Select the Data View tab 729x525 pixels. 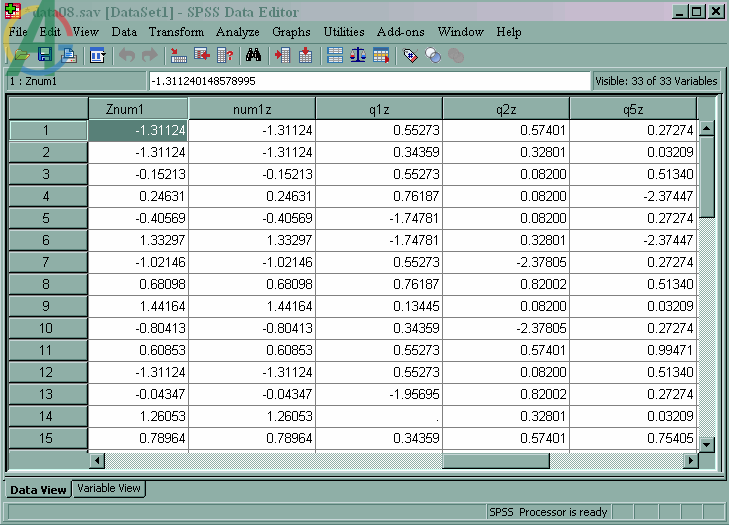click(x=38, y=490)
